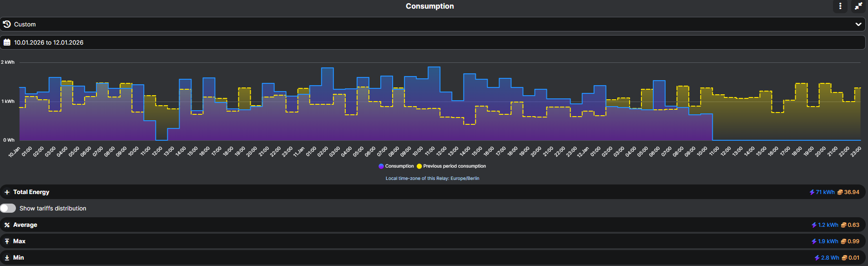Click the calendar icon by date range

coord(7,42)
